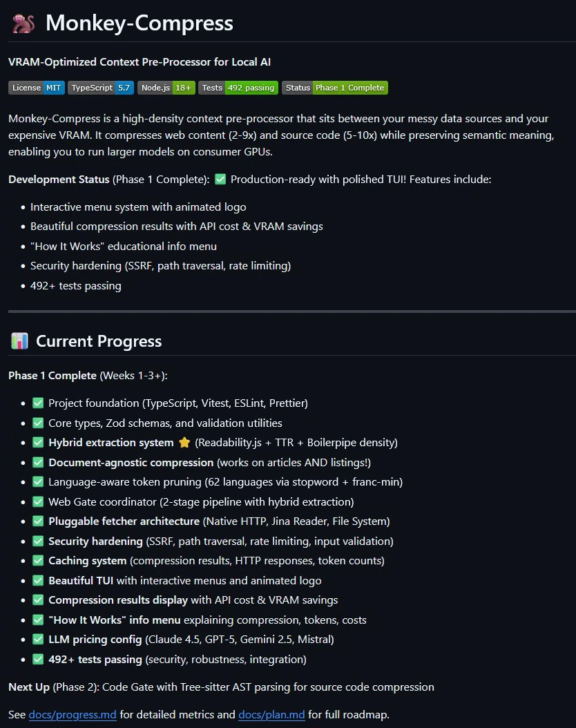The image size is (576, 728).
Task: Click the checkmark beside Web Gate coordinator
Action: [38, 501]
